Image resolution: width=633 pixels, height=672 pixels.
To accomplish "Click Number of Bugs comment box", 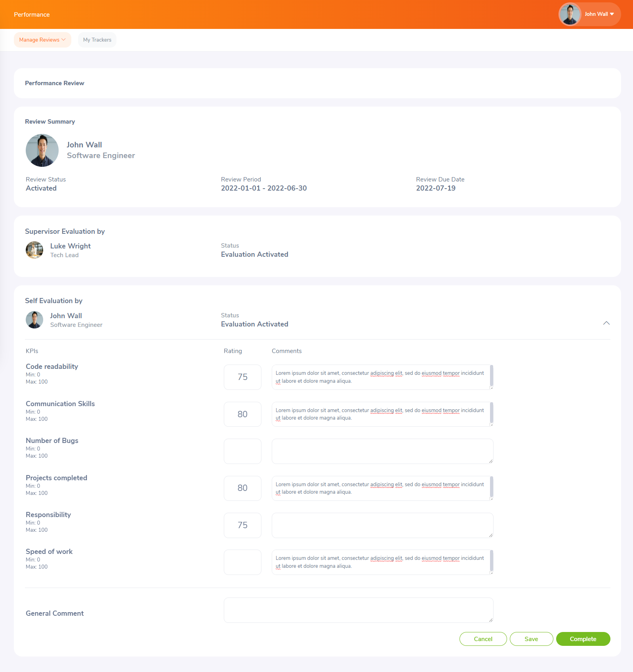I will (x=382, y=451).
